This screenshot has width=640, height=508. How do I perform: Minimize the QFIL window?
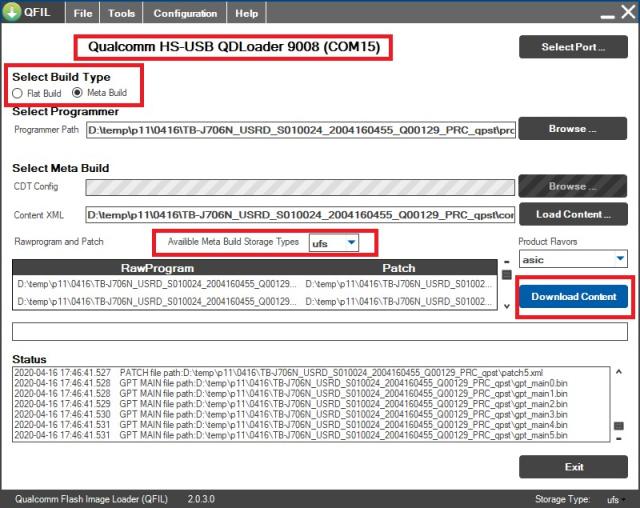tap(607, 16)
